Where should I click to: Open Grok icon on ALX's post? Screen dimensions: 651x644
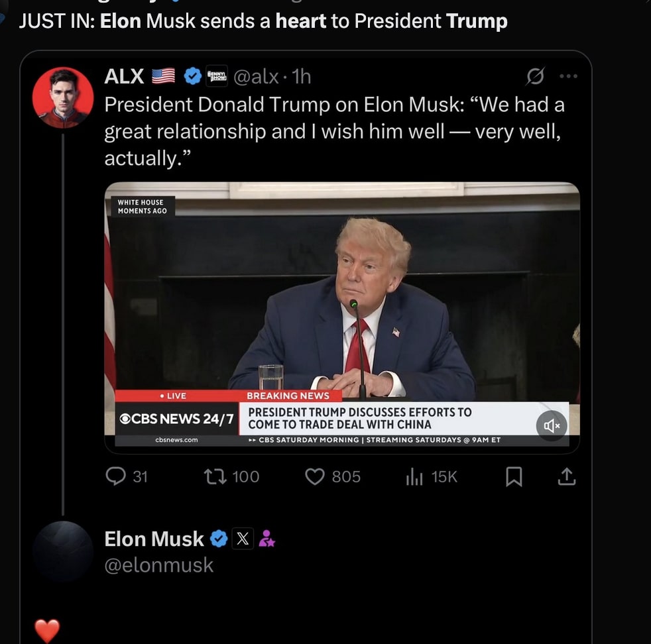click(x=534, y=78)
